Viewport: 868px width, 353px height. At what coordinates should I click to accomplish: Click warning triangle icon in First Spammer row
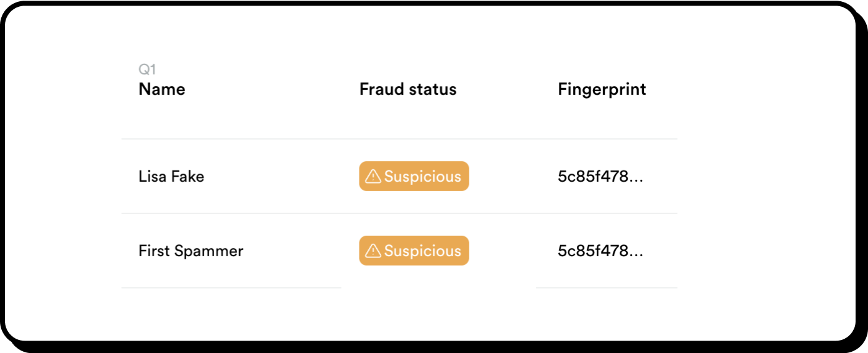tap(373, 251)
